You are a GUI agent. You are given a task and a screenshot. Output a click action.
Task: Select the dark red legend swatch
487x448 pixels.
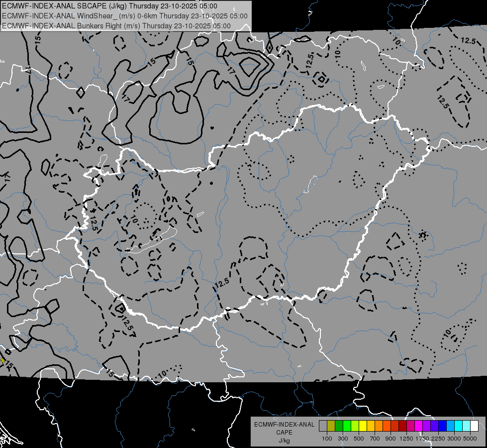pyautogui.click(x=403, y=426)
